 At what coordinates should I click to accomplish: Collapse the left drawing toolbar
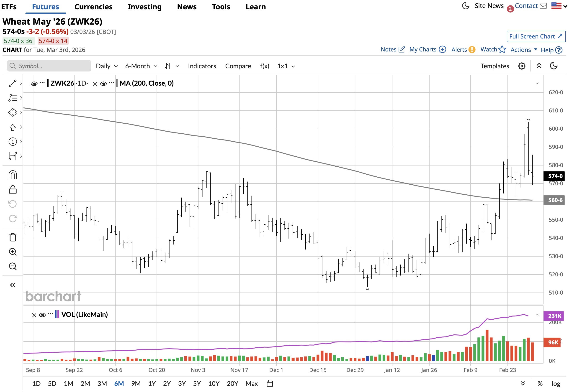point(13,285)
